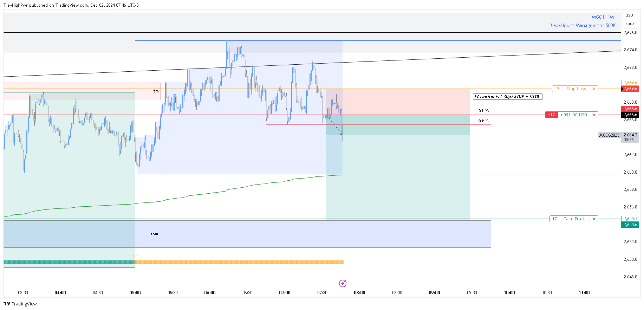Click the TreyHighPwr published header text
The height and width of the screenshot is (310, 644).
point(71,5)
